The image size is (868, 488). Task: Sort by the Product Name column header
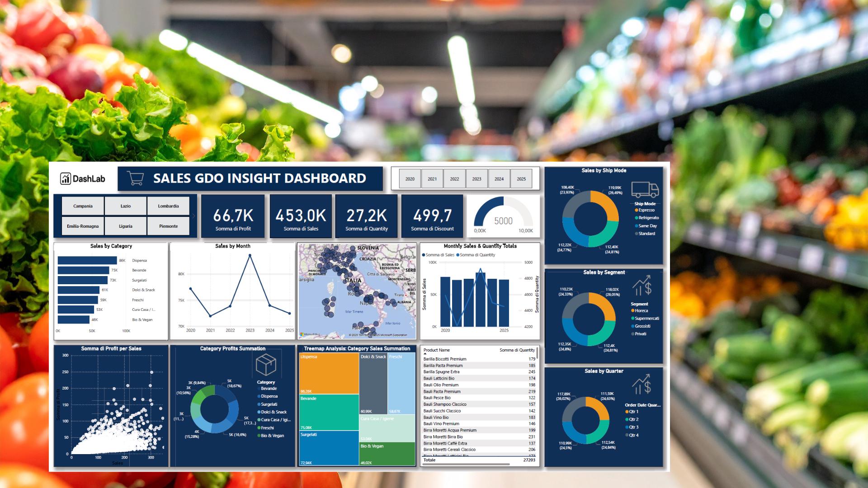[x=436, y=350]
